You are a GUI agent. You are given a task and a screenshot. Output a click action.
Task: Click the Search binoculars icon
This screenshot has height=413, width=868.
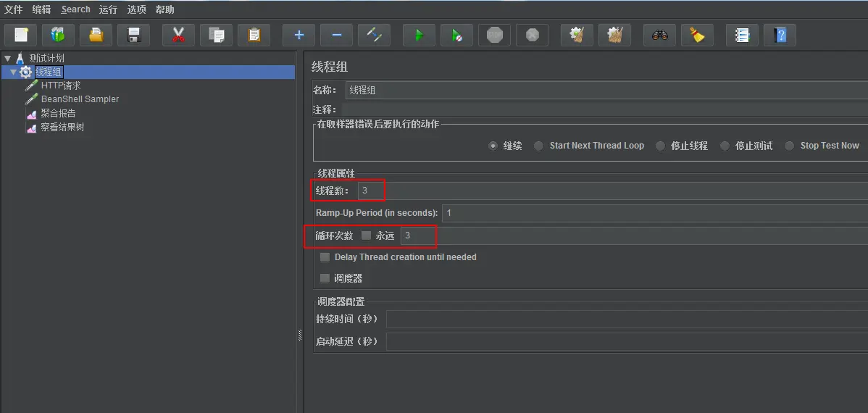[x=660, y=35]
